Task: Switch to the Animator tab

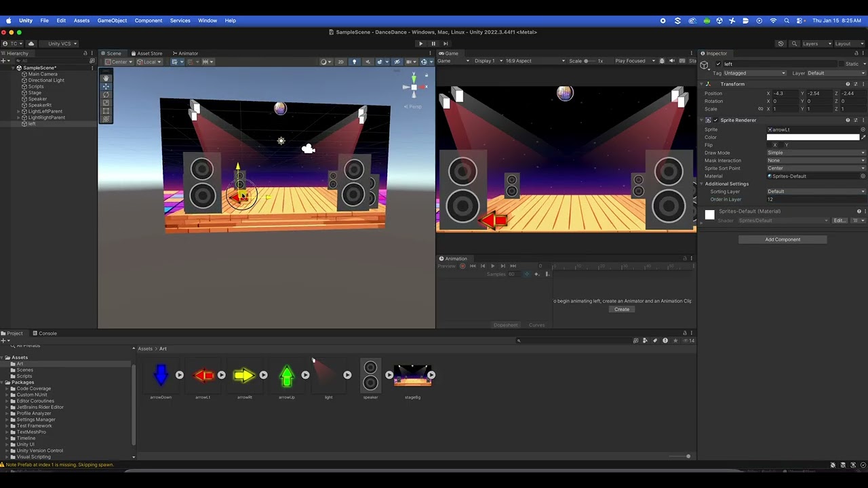Action: 185,54
